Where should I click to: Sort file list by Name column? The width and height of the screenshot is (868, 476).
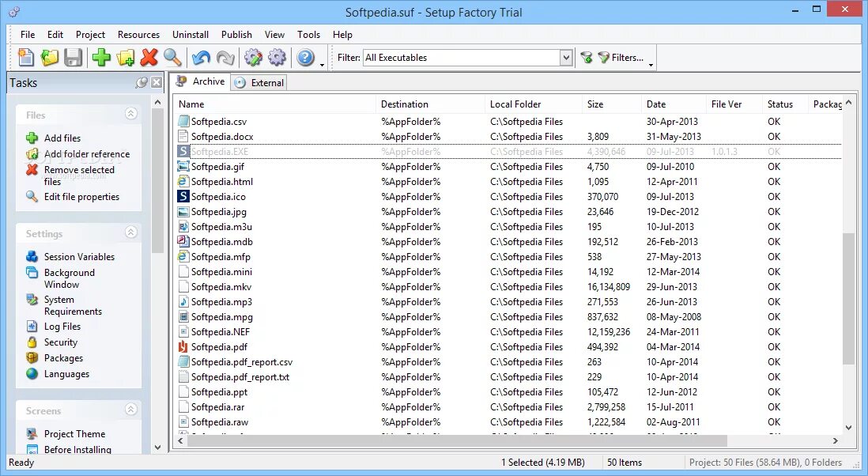(274, 104)
